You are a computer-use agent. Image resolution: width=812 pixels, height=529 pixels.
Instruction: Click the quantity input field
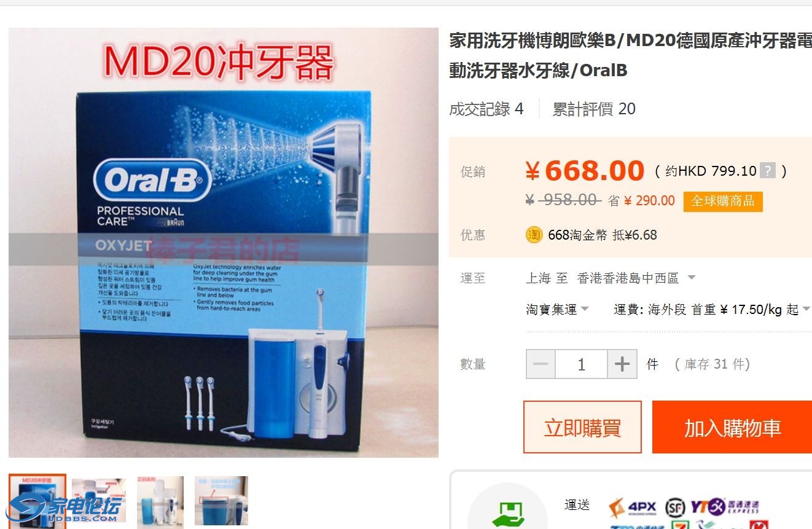coord(581,364)
